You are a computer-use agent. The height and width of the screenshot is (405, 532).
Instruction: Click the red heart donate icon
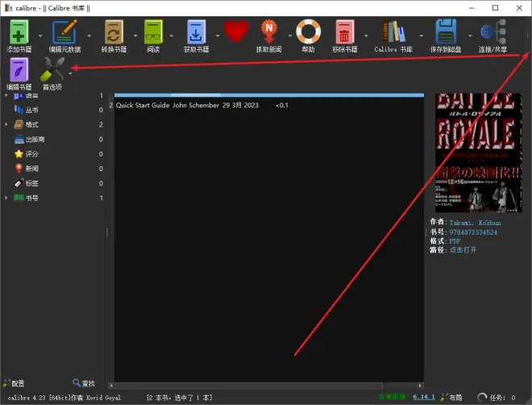pos(236,31)
